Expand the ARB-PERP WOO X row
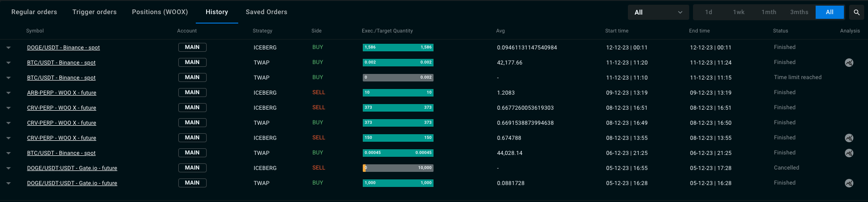 8,93
